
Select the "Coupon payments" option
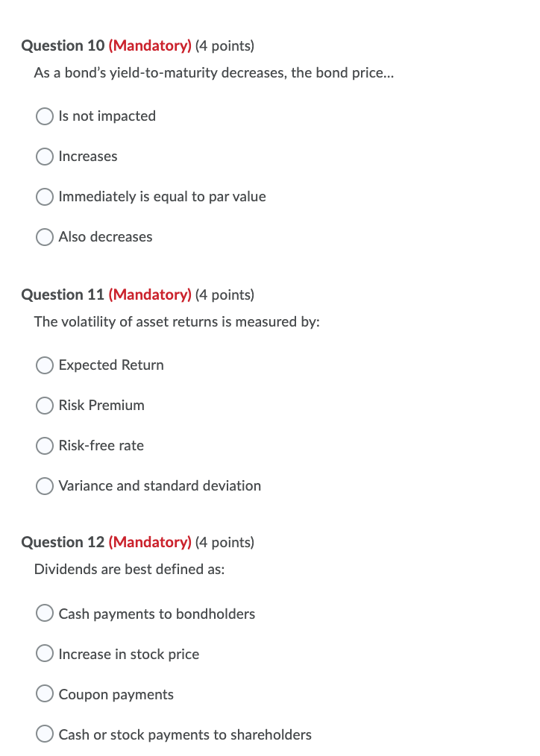44,693
